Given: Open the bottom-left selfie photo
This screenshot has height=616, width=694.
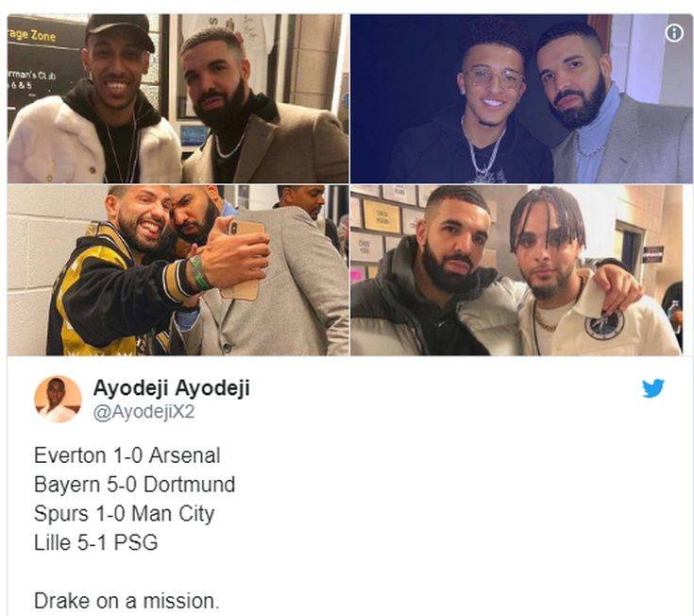Looking at the screenshot, I should (x=178, y=270).
